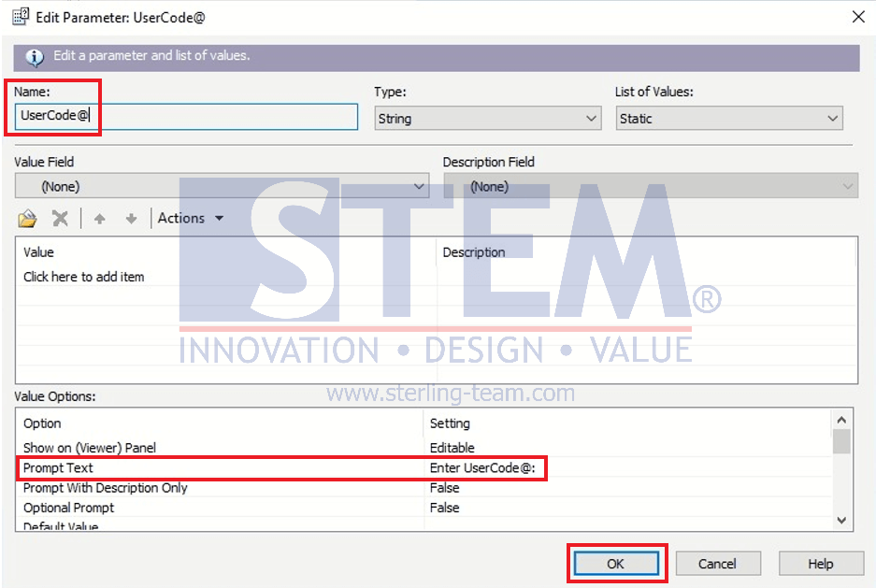
Task: Click the Show on (Viewer) Panel Editable setting
Action: pyautogui.click(x=452, y=448)
